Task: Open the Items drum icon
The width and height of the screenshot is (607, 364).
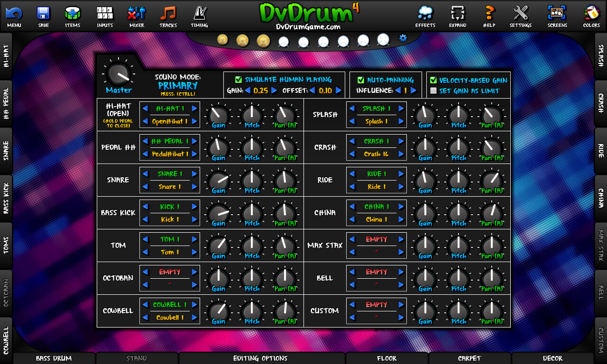Action: click(73, 13)
